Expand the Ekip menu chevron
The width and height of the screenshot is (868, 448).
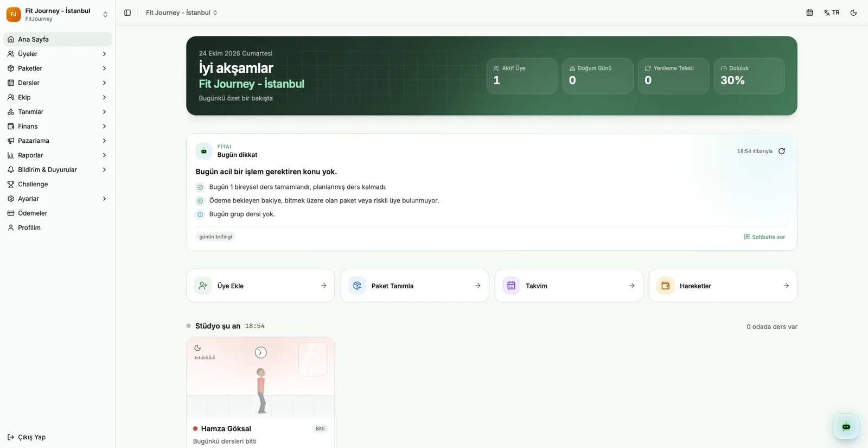click(x=104, y=97)
